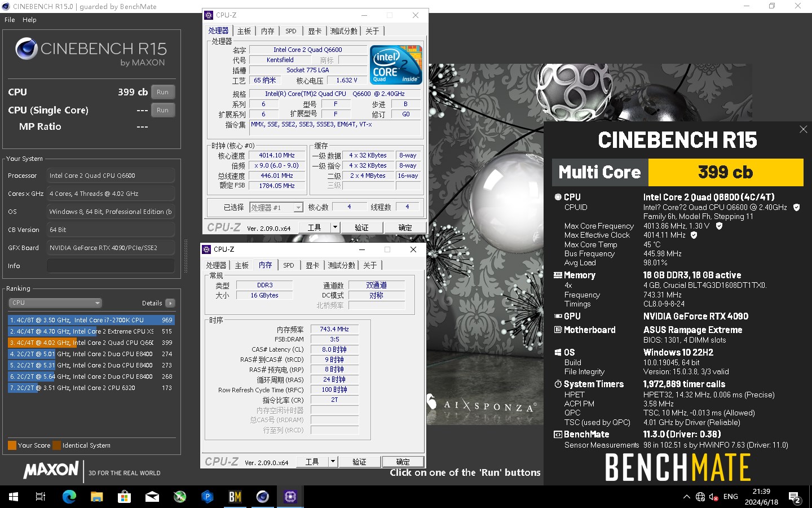Click the Intel Core 2 Quad logo badge

[x=396, y=64]
